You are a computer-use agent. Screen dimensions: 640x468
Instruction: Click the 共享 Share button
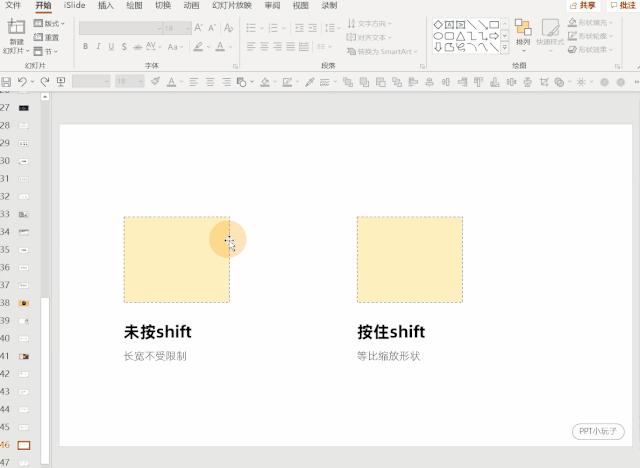(582, 5)
